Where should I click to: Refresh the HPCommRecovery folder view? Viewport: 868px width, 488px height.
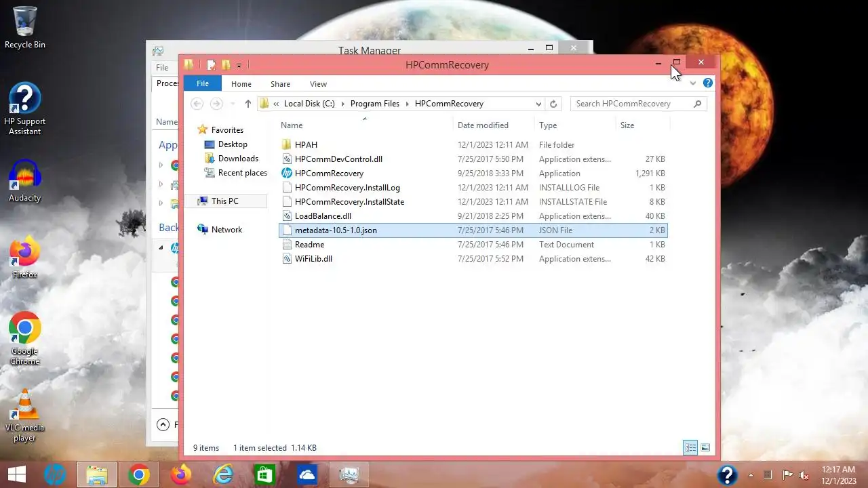point(553,104)
